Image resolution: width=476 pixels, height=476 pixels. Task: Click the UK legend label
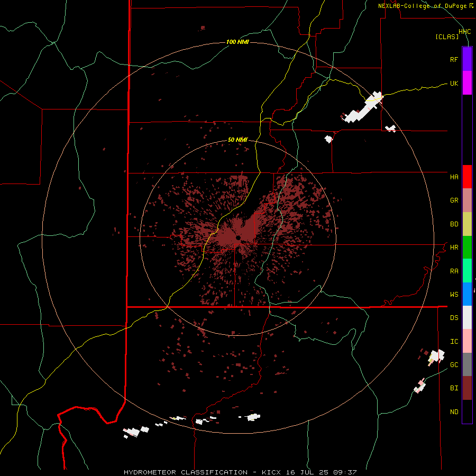pos(454,83)
